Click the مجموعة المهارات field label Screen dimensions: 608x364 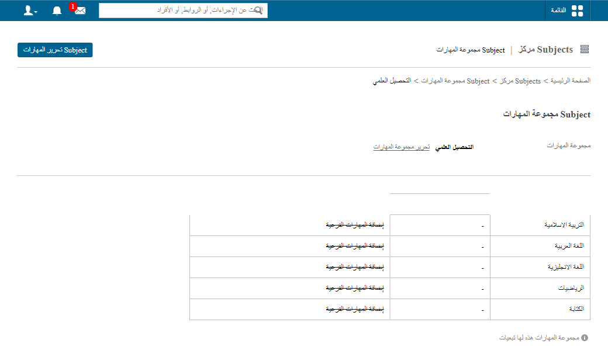(x=569, y=145)
